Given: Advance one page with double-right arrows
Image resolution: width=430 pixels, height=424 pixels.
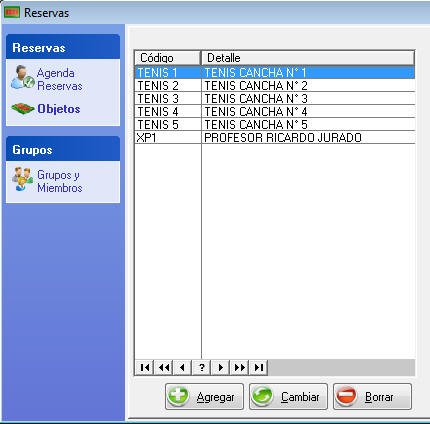Looking at the screenshot, I should tap(239, 367).
